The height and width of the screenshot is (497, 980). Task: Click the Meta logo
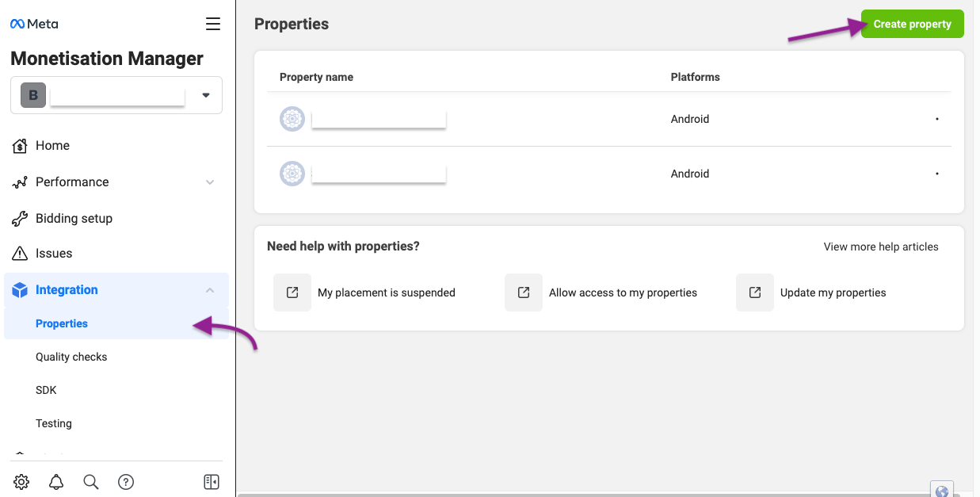[x=33, y=23]
